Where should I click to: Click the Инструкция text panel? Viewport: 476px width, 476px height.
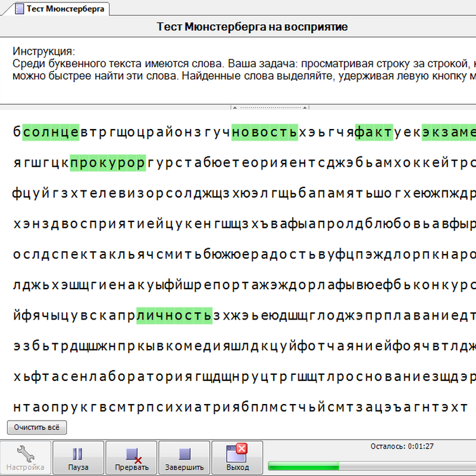(x=238, y=71)
